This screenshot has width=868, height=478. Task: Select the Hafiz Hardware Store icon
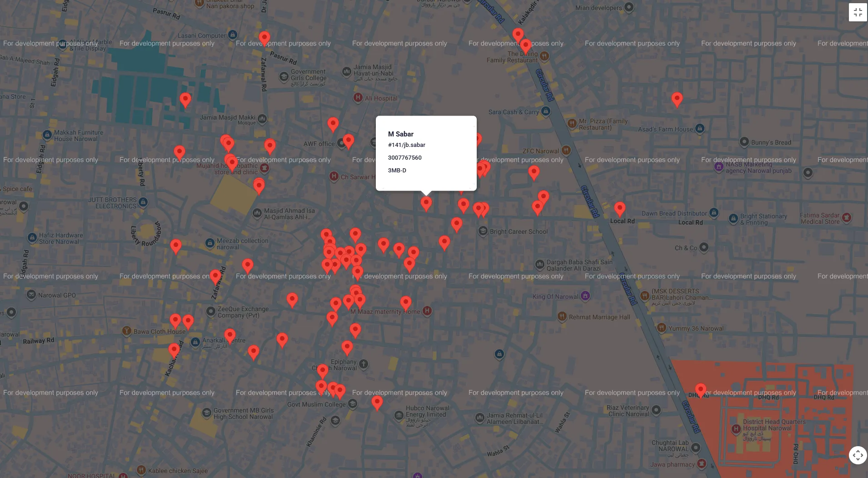pos(32,237)
